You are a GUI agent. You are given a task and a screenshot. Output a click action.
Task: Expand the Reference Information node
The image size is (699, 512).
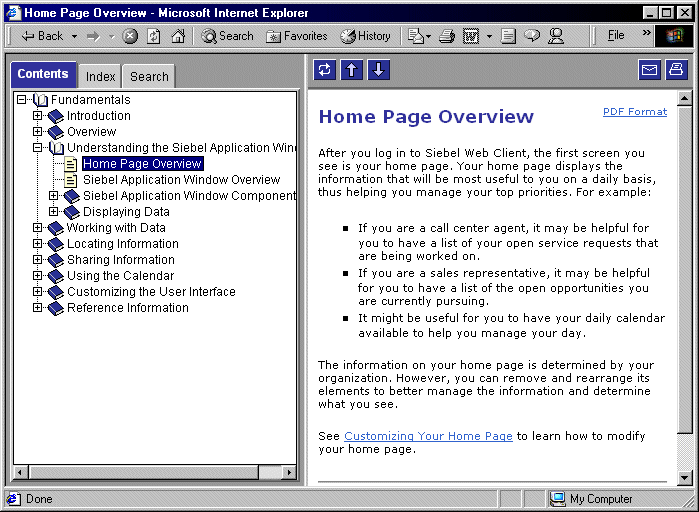click(37, 307)
